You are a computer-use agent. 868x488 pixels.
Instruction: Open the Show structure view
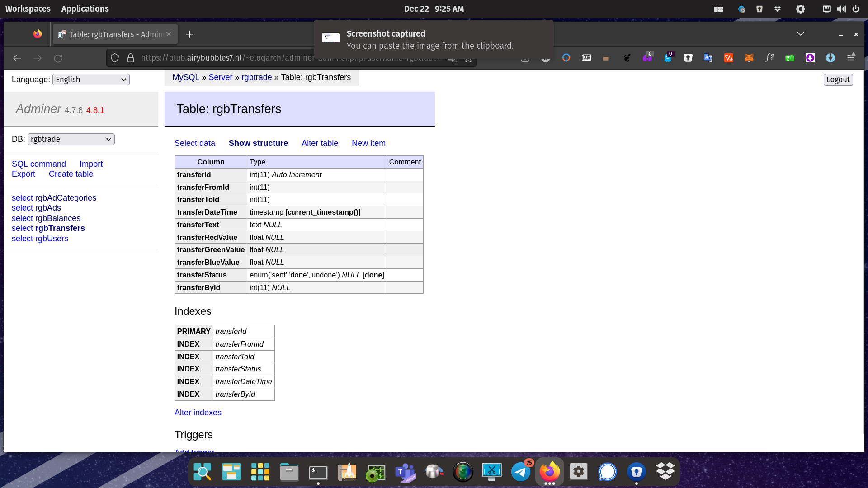[x=258, y=143]
